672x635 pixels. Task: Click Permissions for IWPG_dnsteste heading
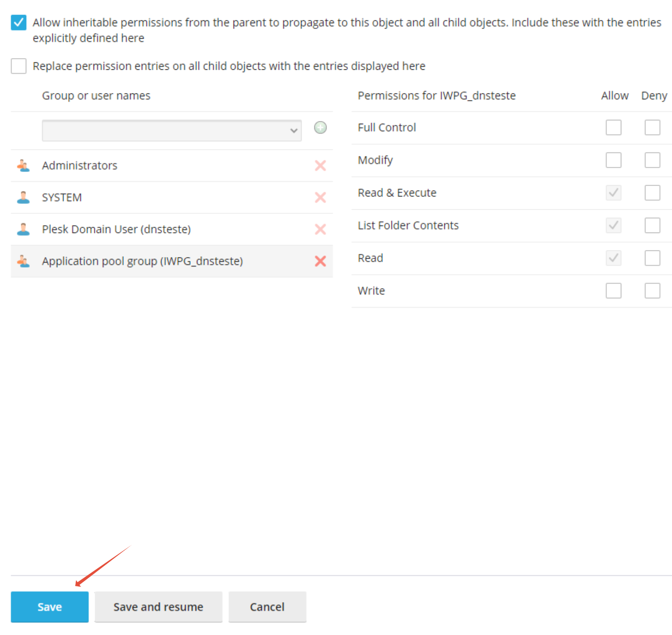pyautogui.click(x=437, y=96)
